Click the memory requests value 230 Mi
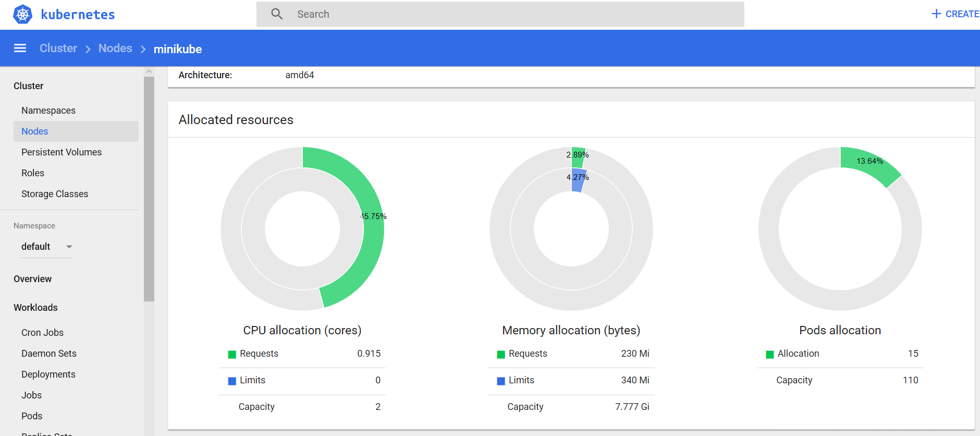This screenshot has height=436, width=980. coord(635,354)
